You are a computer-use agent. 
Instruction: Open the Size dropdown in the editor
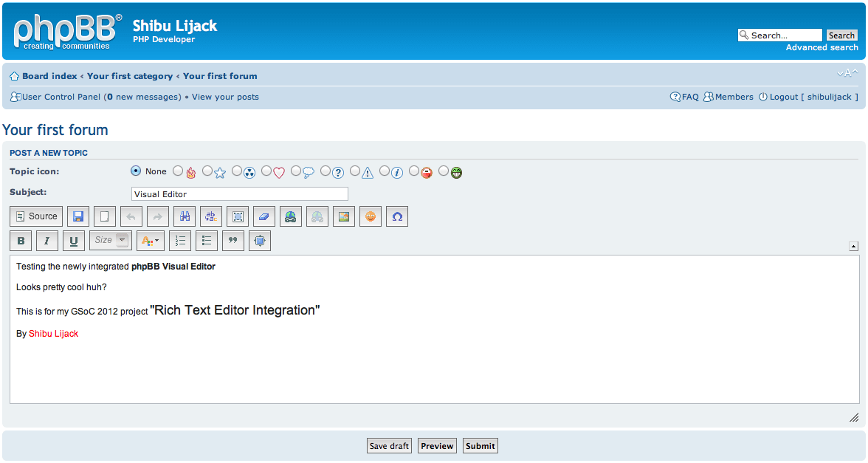(110, 240)
